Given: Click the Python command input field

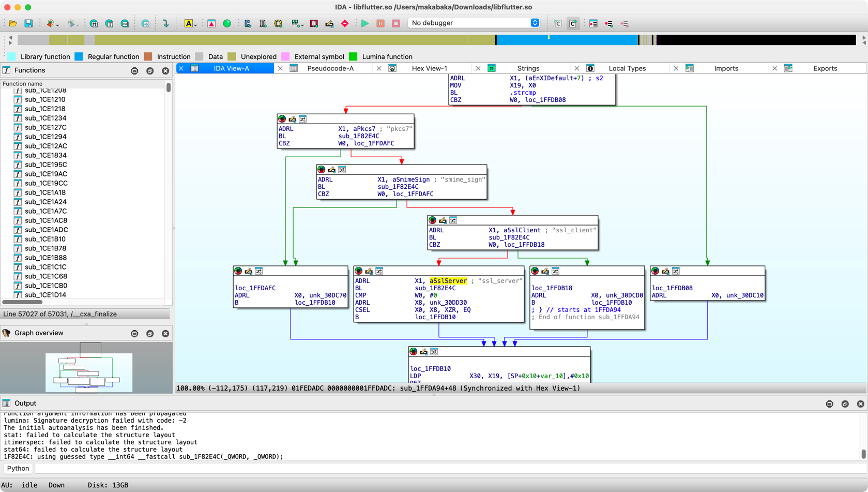Looking at the screenshot, I should pyautogui.click(x=450, y=468).
